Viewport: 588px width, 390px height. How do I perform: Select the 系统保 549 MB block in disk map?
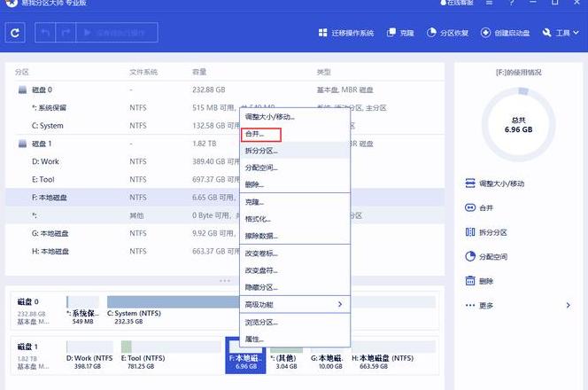coord(83,310)
